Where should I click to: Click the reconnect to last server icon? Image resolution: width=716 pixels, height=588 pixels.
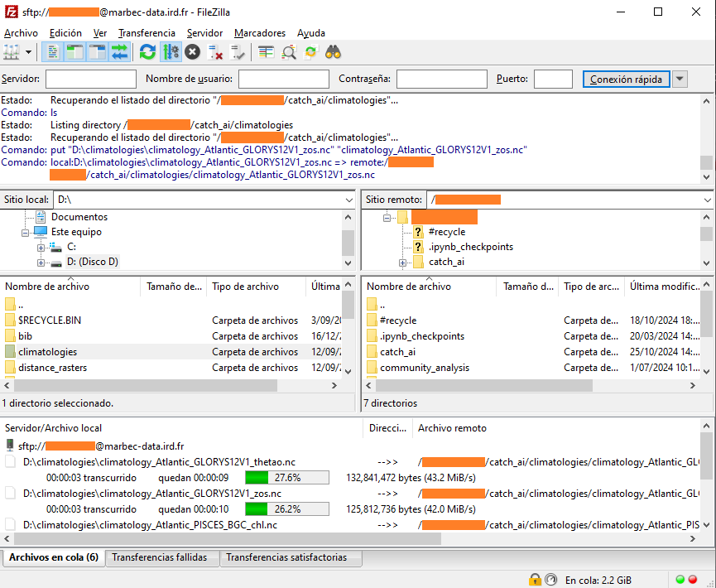click(238, 52)
